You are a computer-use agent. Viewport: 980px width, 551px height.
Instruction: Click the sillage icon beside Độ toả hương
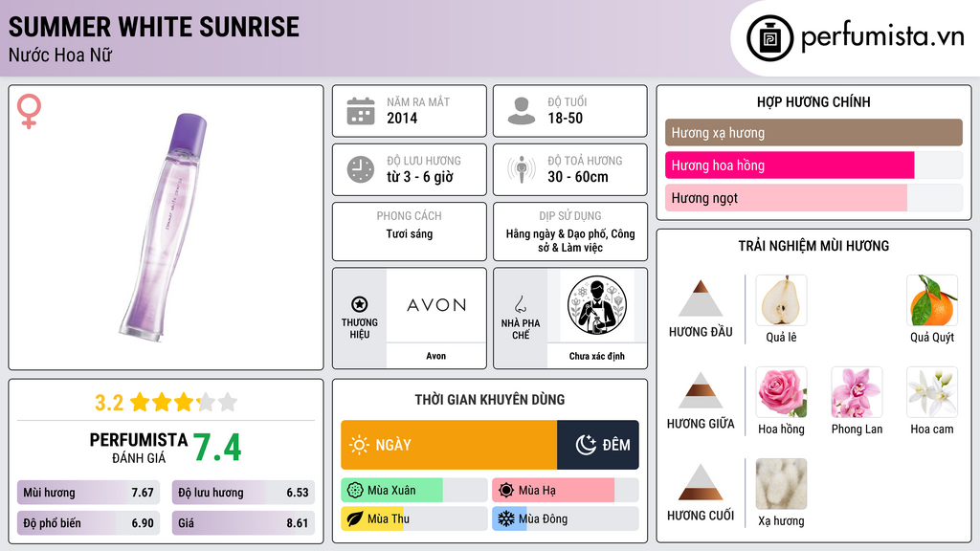[x=522, y=169]
